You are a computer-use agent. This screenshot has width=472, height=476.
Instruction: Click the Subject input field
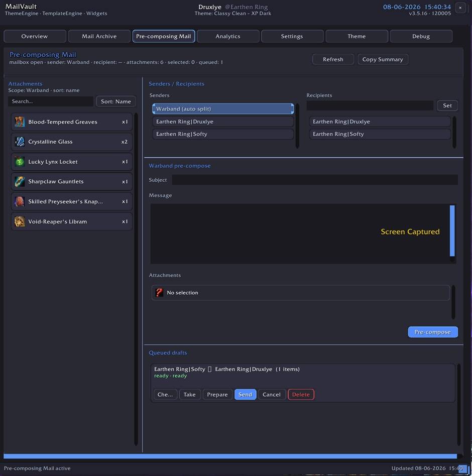tap(315, 180)
